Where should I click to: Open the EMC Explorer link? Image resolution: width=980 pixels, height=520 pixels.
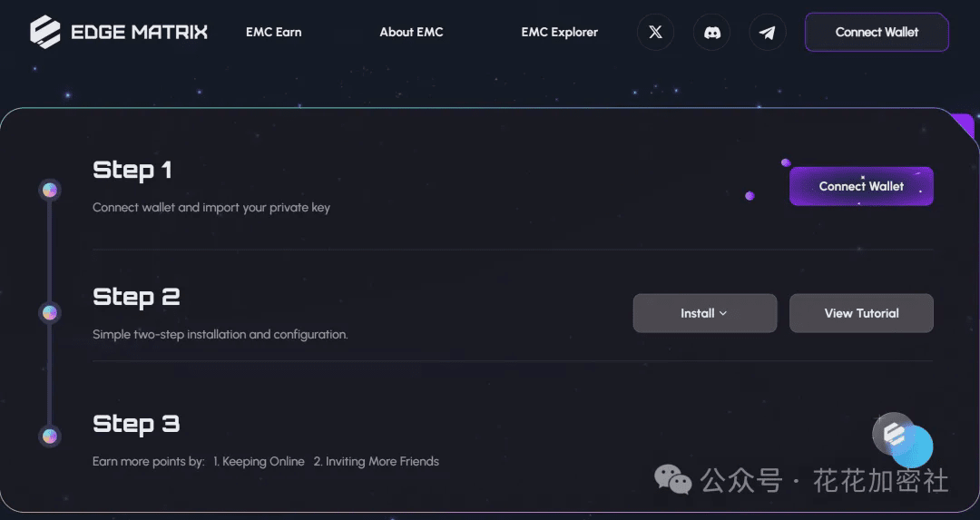[x=559, y=32]
